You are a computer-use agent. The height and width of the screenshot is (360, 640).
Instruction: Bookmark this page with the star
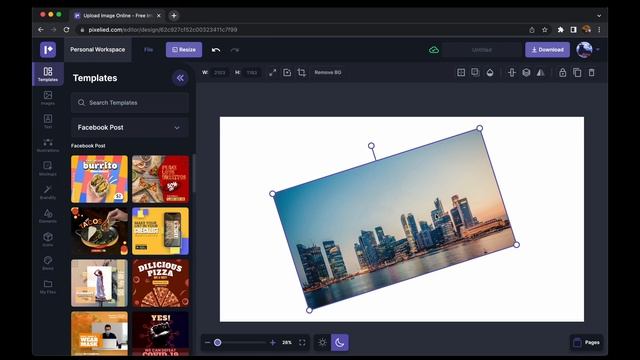(544, 30)
